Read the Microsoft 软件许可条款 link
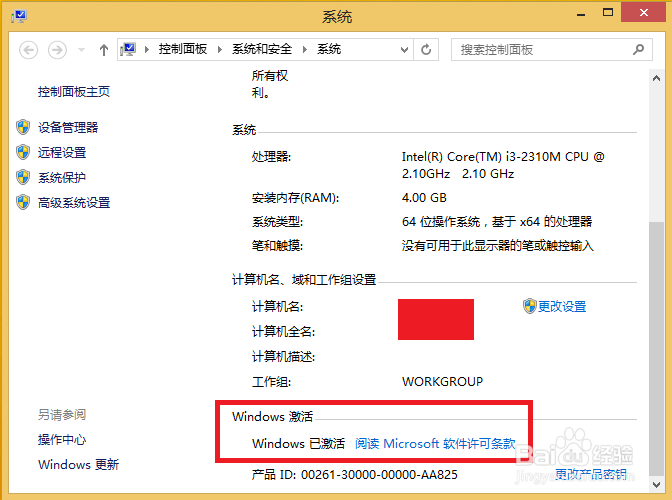 (x=435, y=443)
